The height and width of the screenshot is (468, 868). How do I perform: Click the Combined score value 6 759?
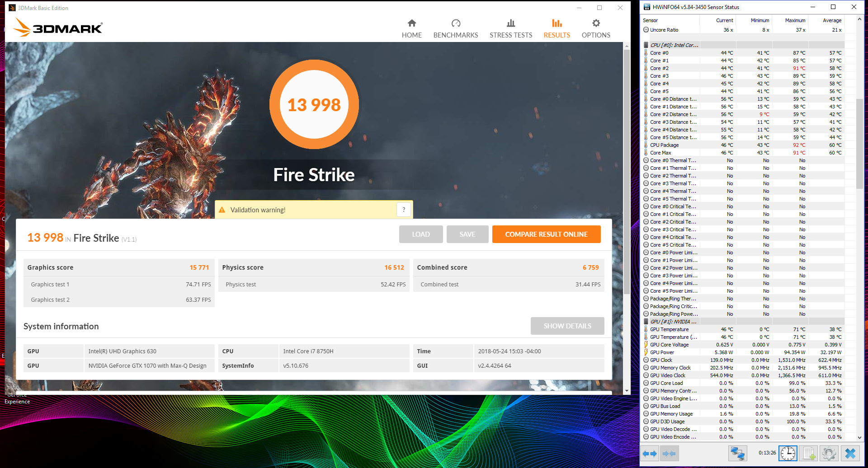590,267
